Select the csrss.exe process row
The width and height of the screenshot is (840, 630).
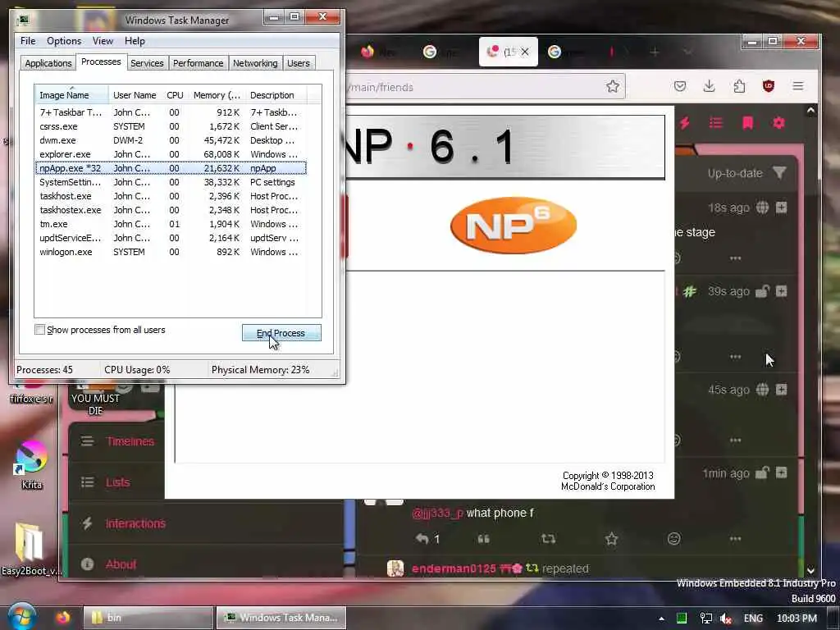(171, 126)
